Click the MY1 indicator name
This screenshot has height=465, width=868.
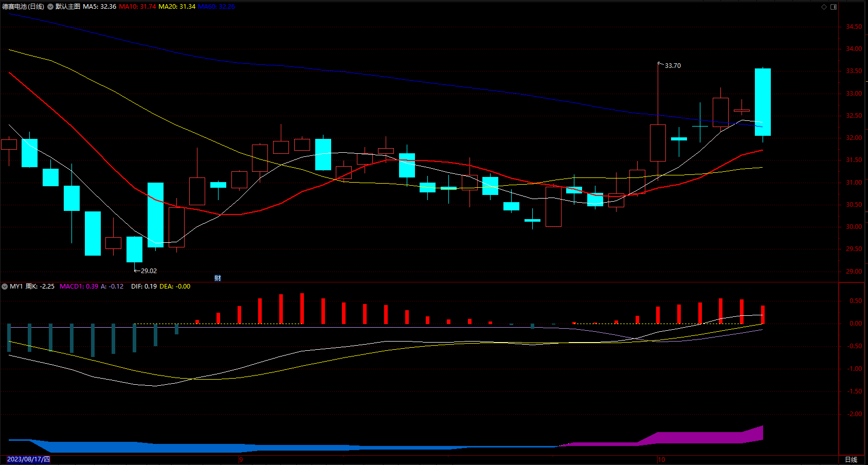(16, 287)
